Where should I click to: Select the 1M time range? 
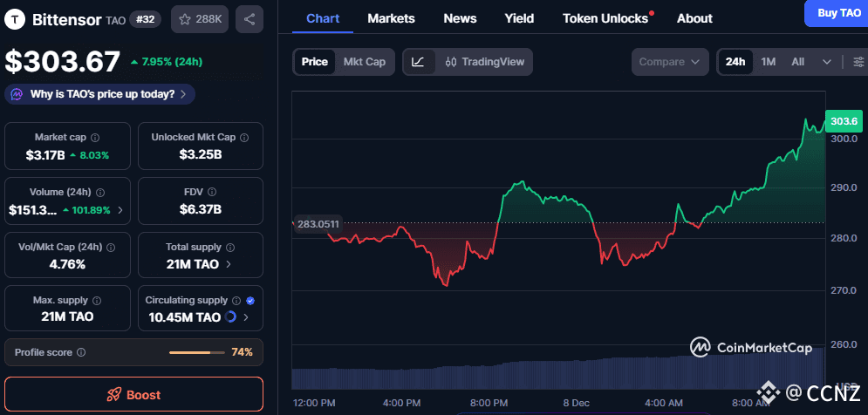click(768, 62)
